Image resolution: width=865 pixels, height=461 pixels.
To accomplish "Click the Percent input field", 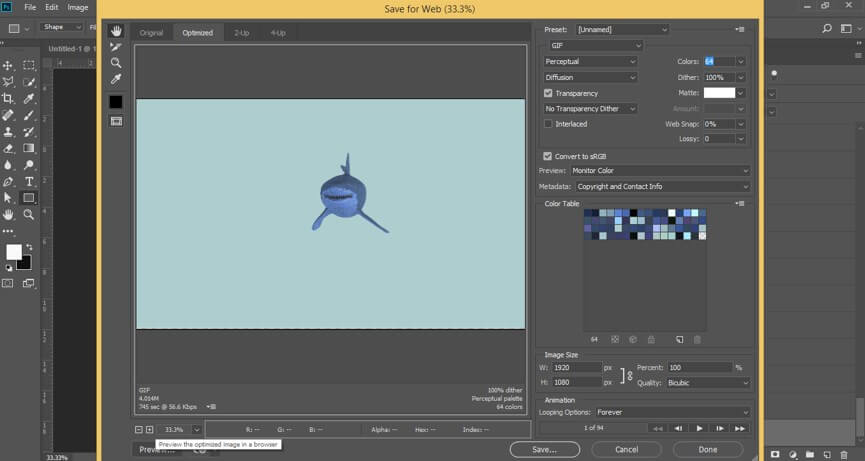I will pos(700,367).
